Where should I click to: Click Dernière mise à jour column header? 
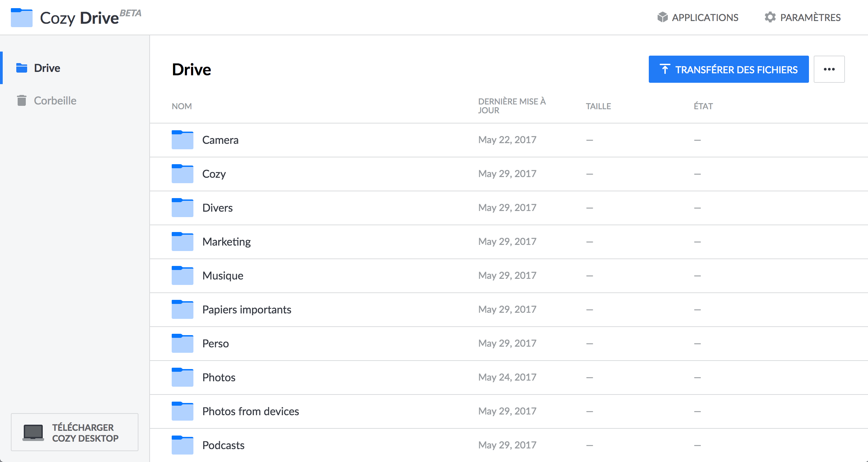pos(511,106)
